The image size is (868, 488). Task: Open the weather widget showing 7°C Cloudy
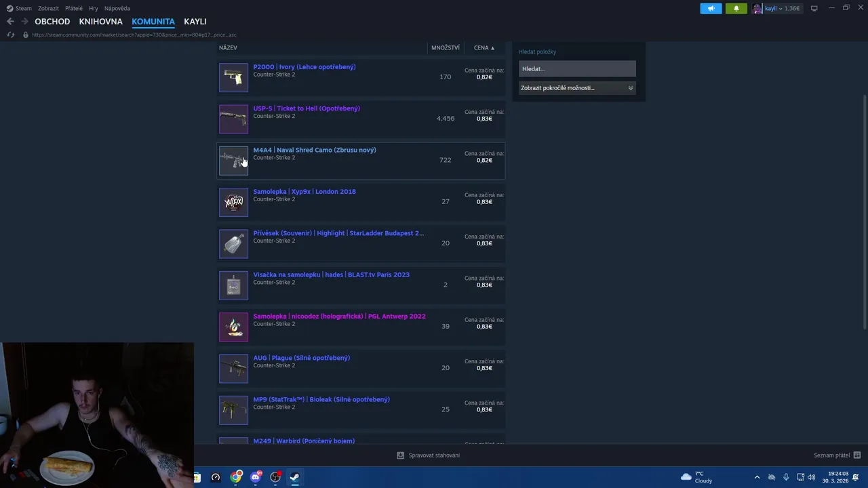tap(696, 477)
